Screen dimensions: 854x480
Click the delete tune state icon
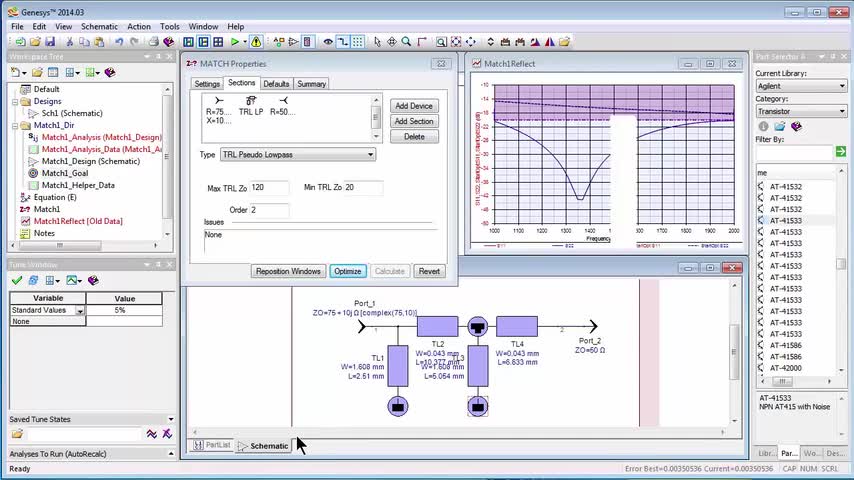click(x=167, y=434)
